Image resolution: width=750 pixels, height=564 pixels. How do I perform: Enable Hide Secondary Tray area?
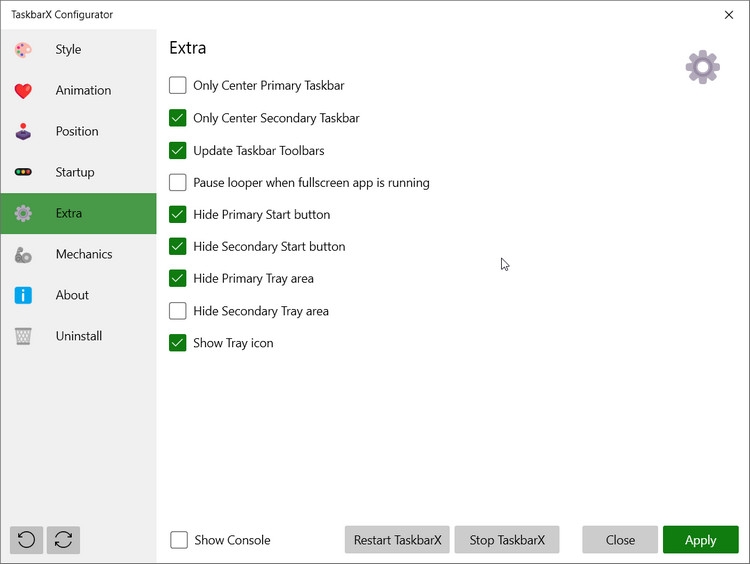(178, 311)
